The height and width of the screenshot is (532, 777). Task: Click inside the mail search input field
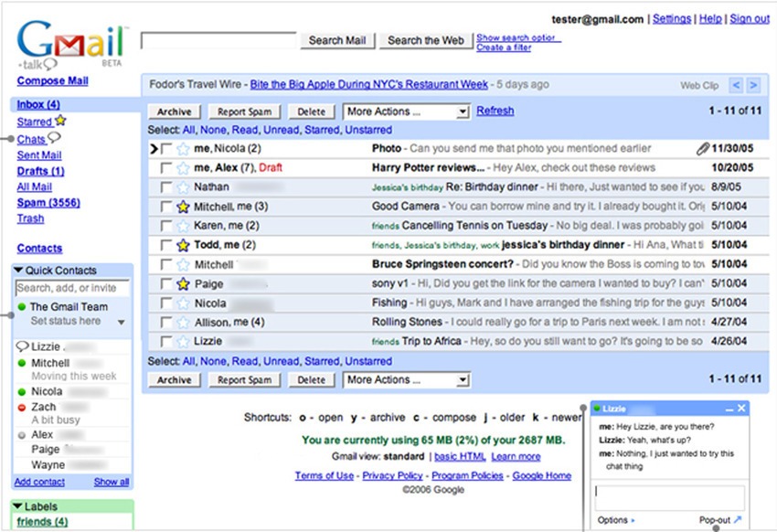tap(219, 40)
